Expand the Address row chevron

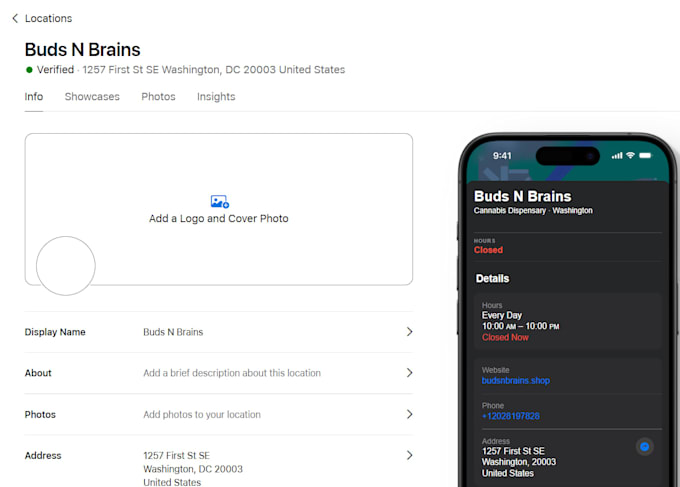(x=409, y=455)
